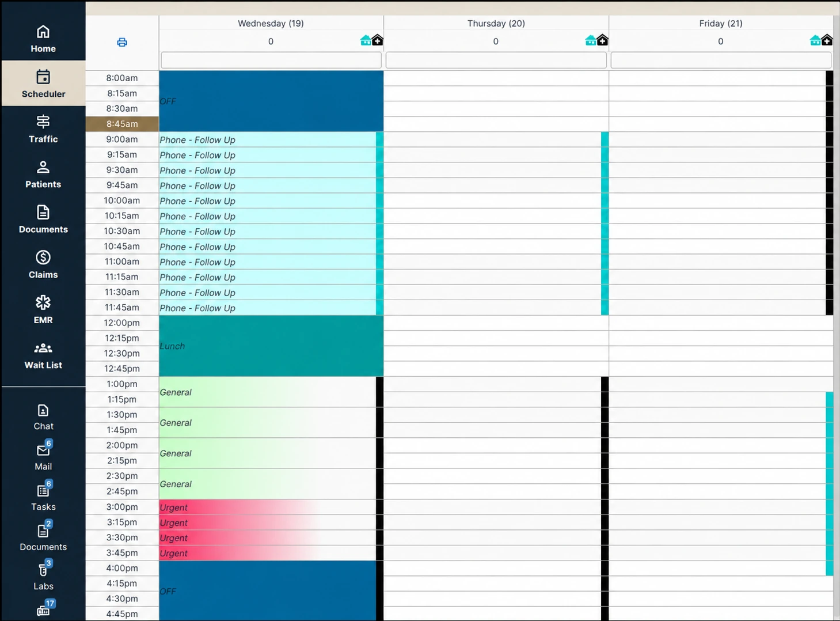The image size is (840, 621).
Task: Select the 11:00am Phone - Follow Up slot
Action: click(x=268, y=262)
